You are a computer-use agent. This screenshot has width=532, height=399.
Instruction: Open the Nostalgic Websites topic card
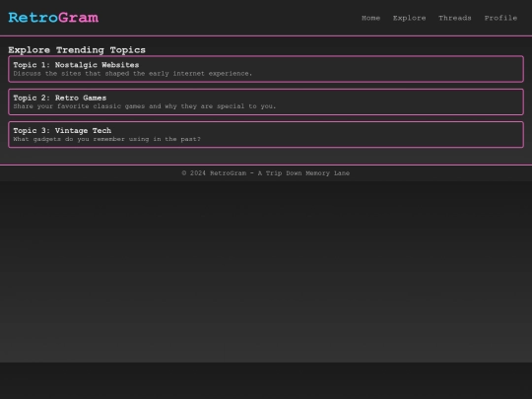click(x=266, y=69)
